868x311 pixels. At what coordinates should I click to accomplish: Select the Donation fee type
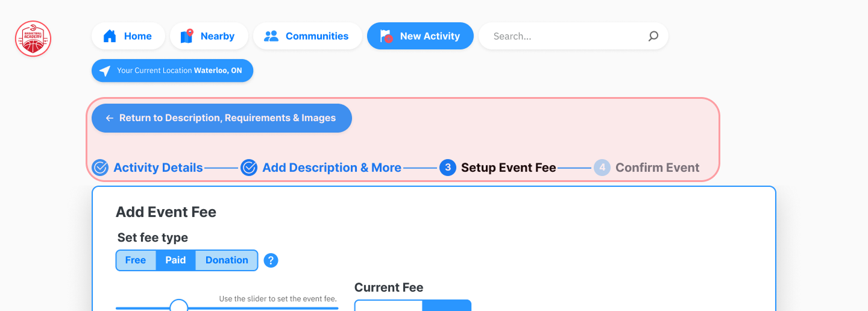[x=227, y=260]
